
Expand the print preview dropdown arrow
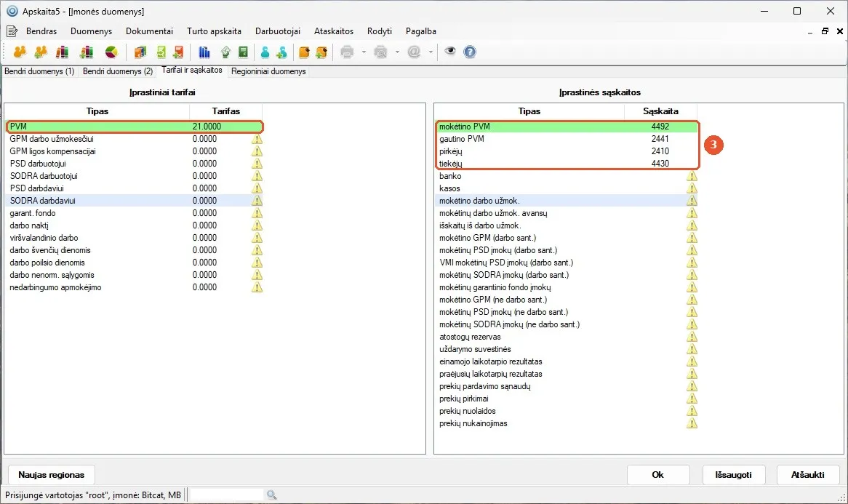tap(398, 52)
